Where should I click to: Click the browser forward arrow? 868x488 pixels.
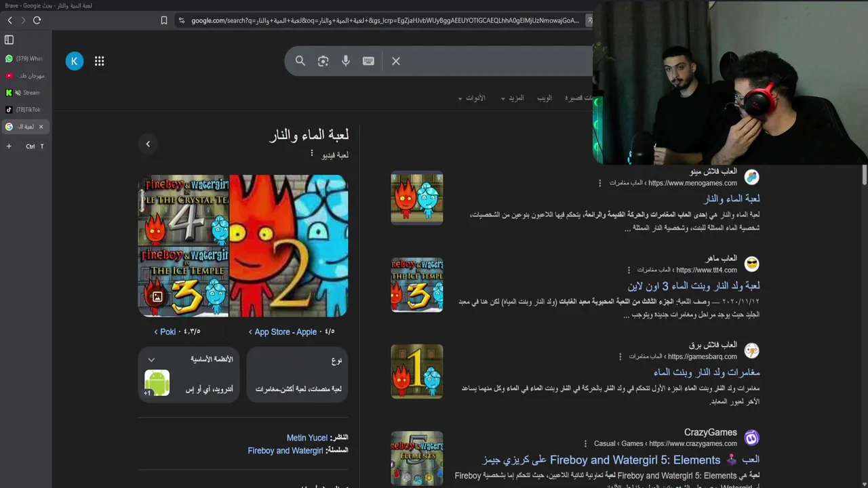coord(23,20)
